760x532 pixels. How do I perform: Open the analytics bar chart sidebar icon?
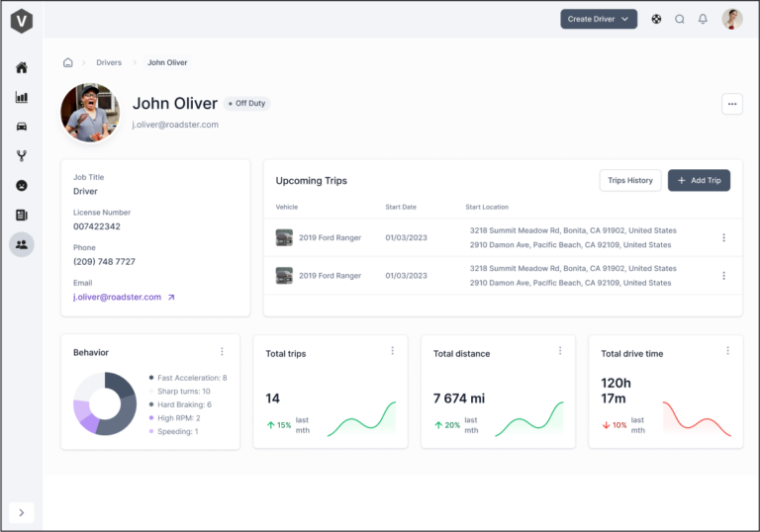[22, 98]
